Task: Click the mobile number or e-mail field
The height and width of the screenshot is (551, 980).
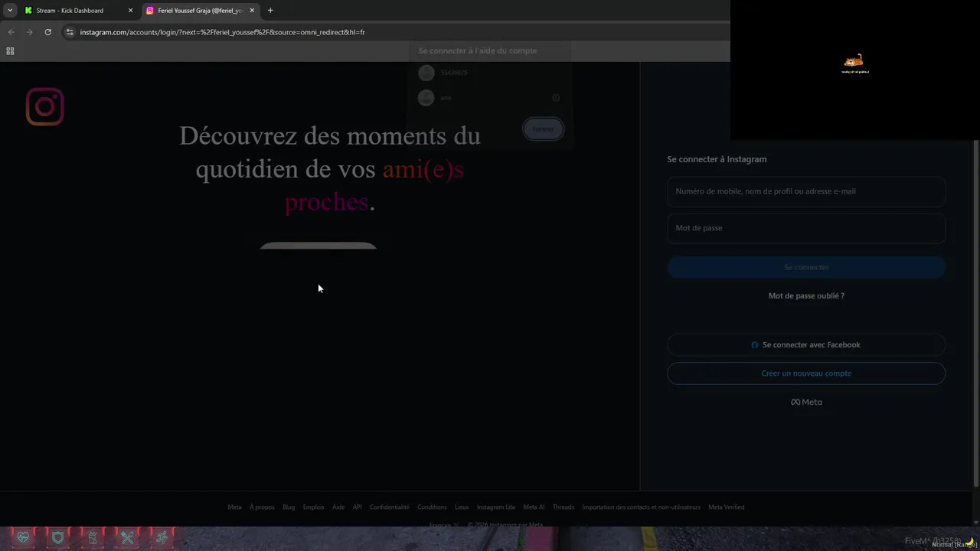Action: pos(806,191)
